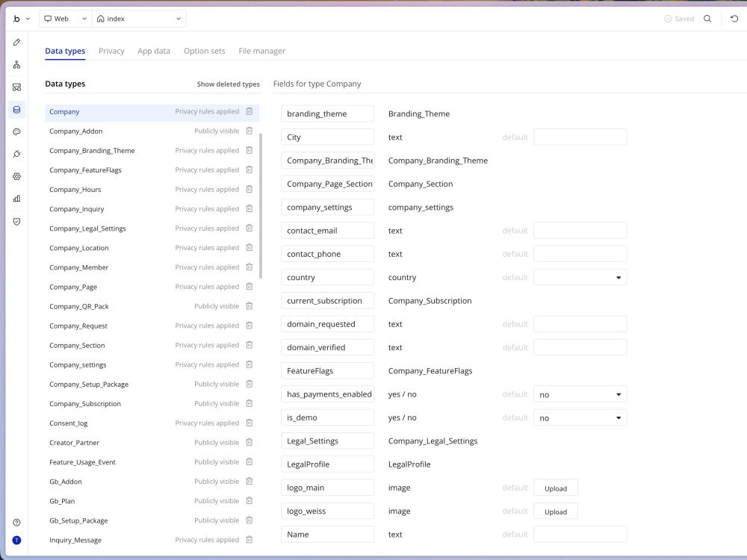Edit the LegalProfile field name box
Screen dimensions: 747x560
point(327,464)
